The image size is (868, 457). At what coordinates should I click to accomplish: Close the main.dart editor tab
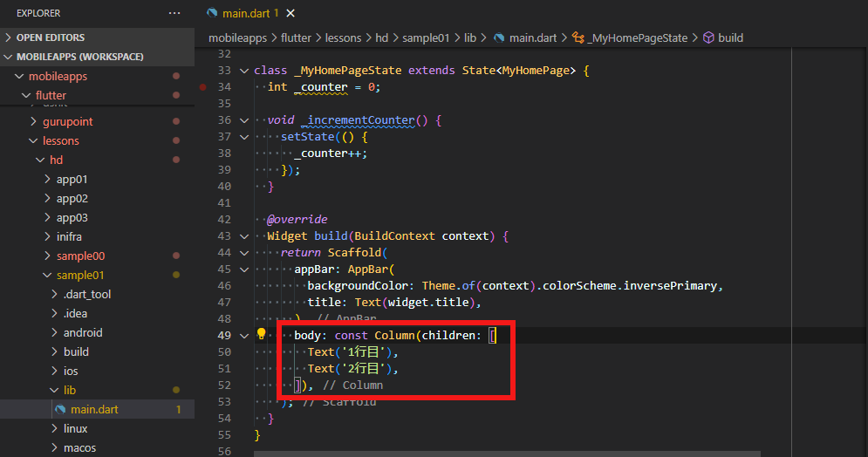tap(290, 13)
